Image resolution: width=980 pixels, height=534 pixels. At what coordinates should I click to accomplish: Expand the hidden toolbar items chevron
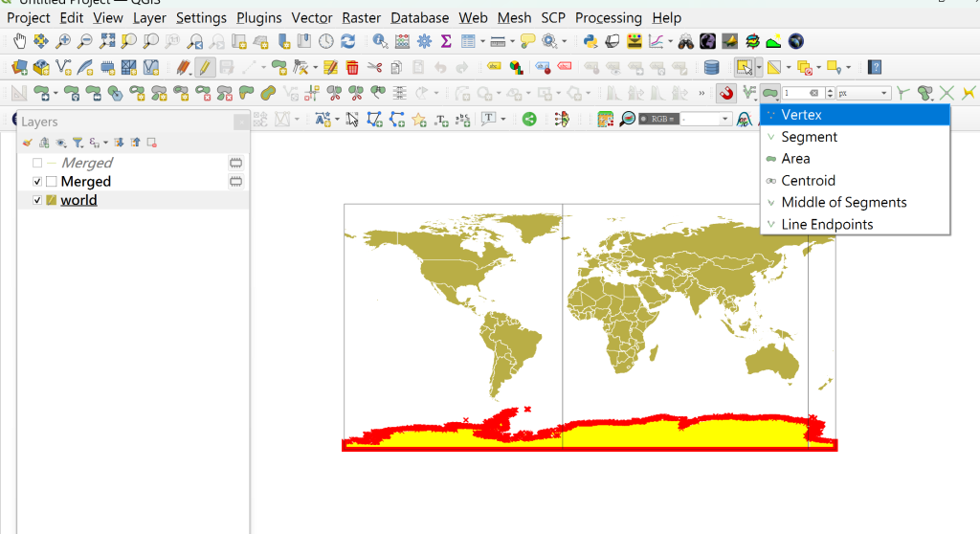coord(702,93)
